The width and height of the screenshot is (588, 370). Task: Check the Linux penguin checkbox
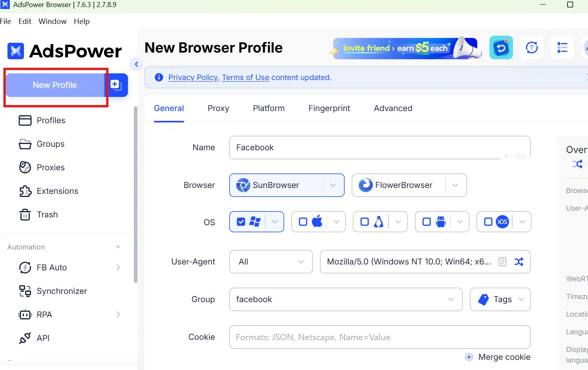pos(365,222)
